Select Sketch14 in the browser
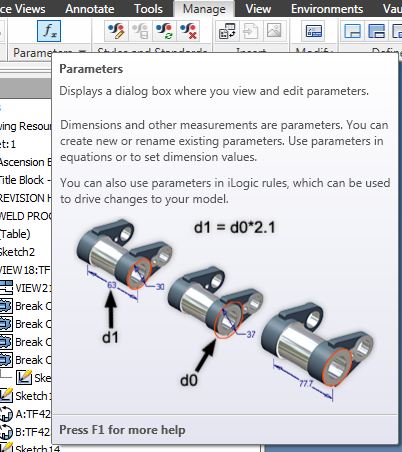Image resolution: width=402 pixels, height=452 pixels. [x=37, y=448]
